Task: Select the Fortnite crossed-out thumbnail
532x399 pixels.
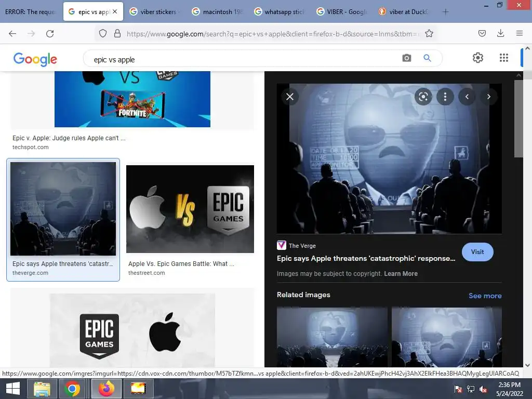Action: [x=132, y=99]
